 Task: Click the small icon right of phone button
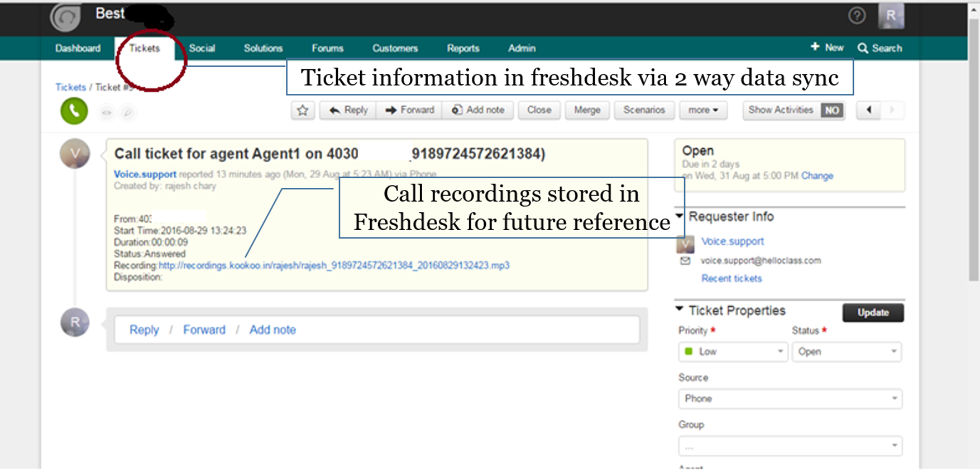pos(106,113)
